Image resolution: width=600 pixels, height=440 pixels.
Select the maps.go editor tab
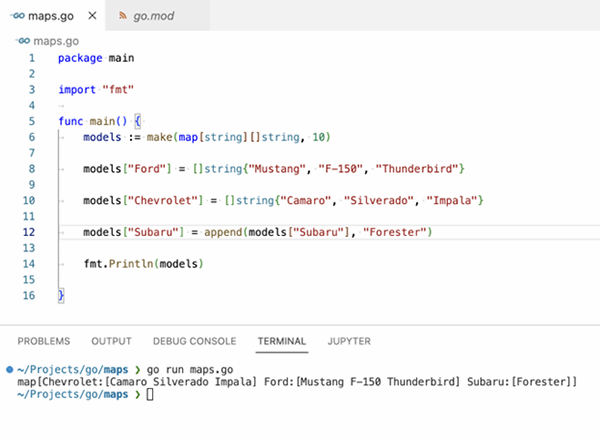[52, 16]
